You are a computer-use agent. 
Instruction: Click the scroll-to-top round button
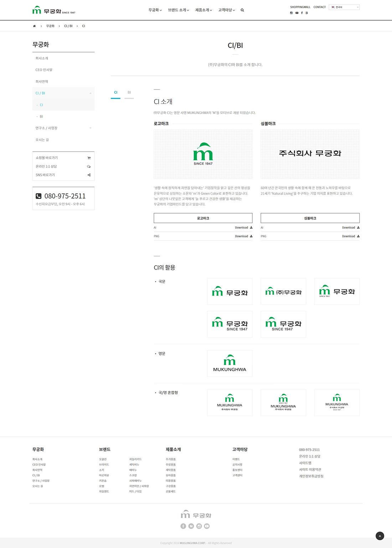pos(380,536)
